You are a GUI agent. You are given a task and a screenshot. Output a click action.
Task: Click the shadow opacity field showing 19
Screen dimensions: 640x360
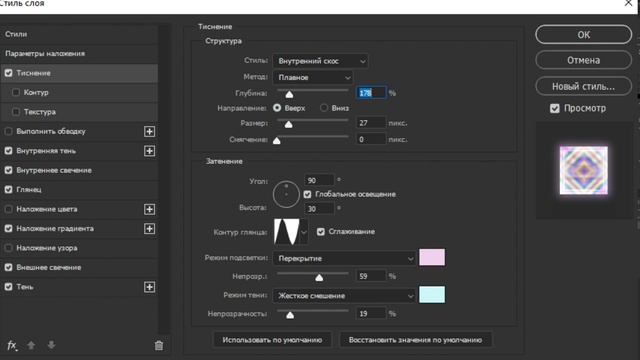click(x=371, y=314)
